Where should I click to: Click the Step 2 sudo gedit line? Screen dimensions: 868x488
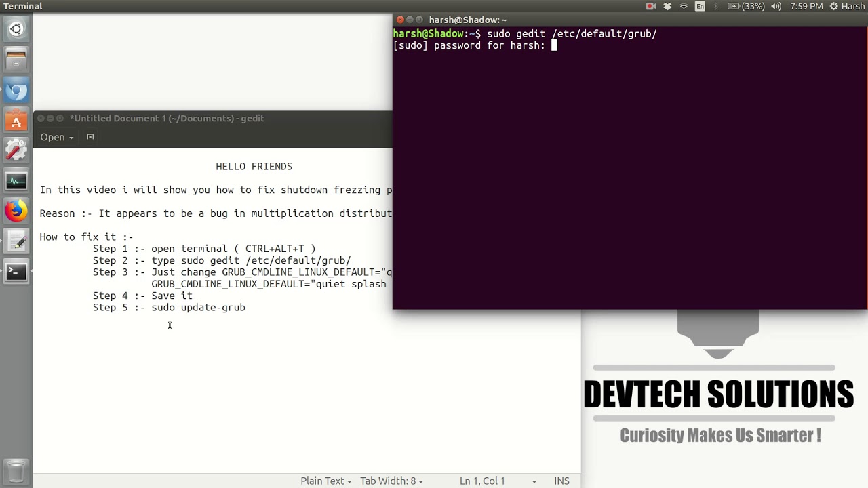tap(222, 261)
